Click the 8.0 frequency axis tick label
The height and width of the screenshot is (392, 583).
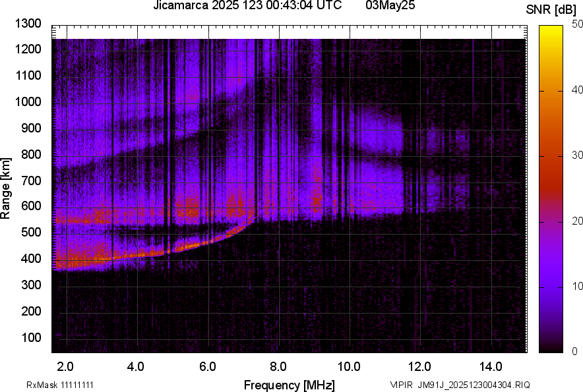(x=278, y=367)
